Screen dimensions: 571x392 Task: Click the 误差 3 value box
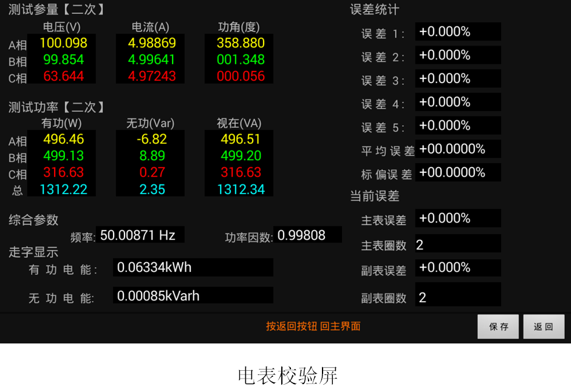458,79
